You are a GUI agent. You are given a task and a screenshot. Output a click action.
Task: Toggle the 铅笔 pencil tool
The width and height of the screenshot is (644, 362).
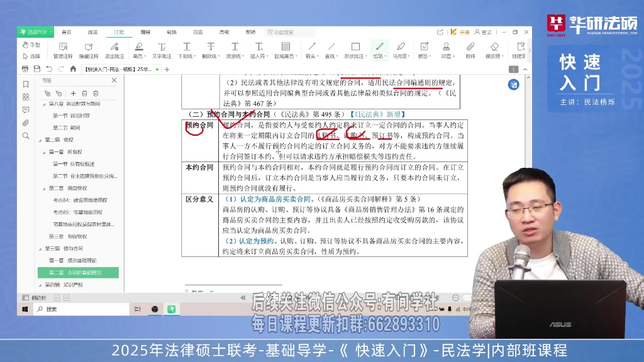379,50
